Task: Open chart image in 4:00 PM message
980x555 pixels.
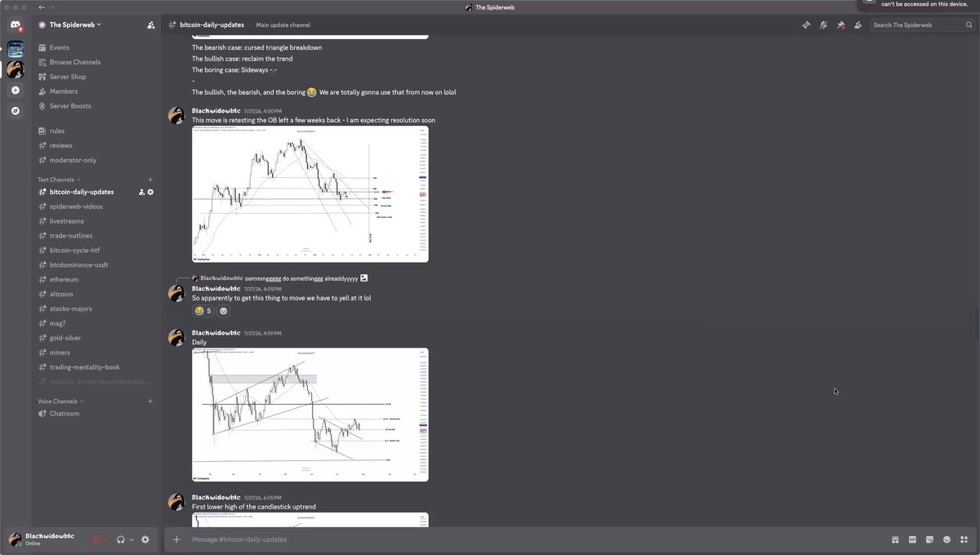Action: (310, 194)
